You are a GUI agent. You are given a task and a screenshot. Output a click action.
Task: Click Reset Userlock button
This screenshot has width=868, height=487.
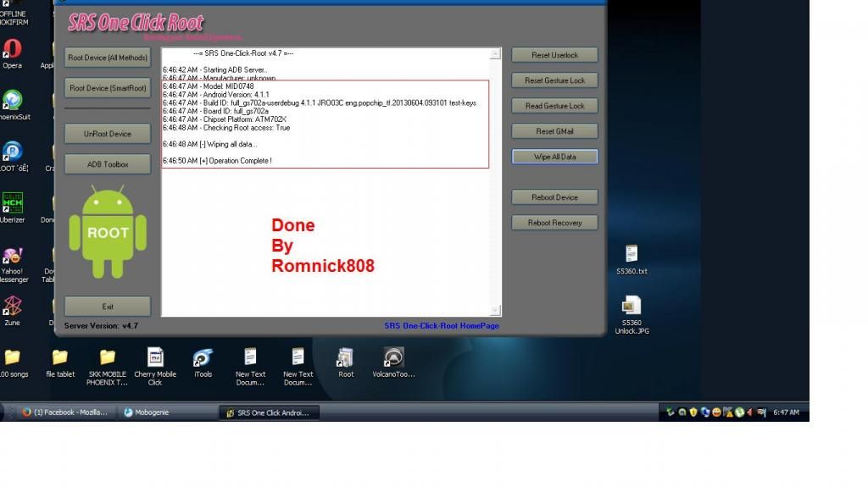click(554, 55)
